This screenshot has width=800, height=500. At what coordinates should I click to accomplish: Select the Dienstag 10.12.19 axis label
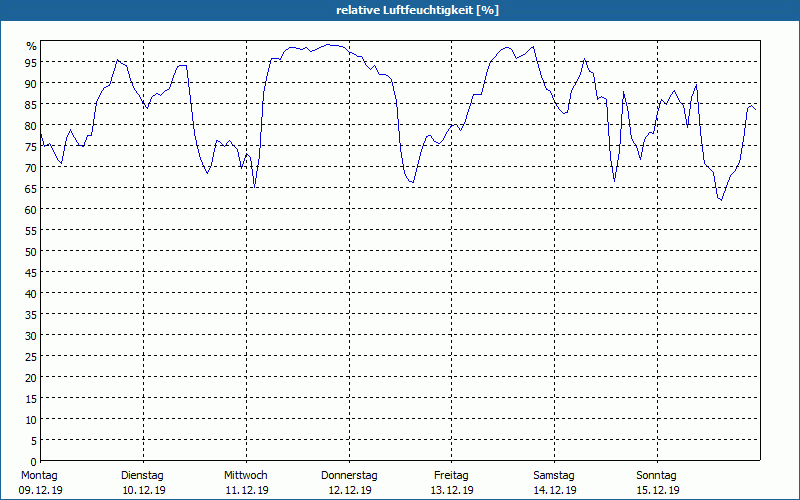point(143,483)
